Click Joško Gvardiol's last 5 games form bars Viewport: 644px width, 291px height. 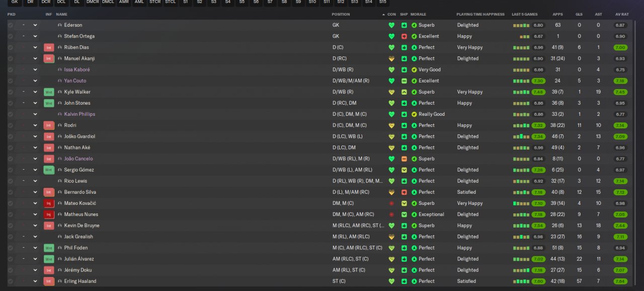pos(521,136)
